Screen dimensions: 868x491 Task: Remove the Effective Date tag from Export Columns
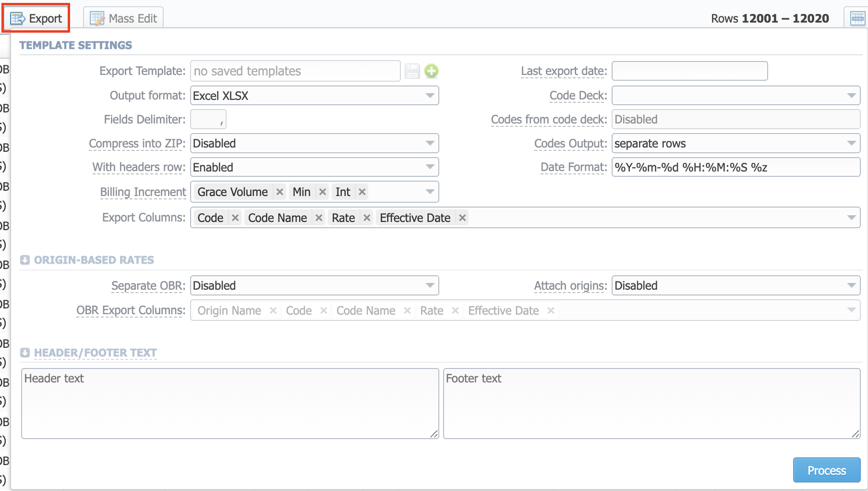[462, 218]
